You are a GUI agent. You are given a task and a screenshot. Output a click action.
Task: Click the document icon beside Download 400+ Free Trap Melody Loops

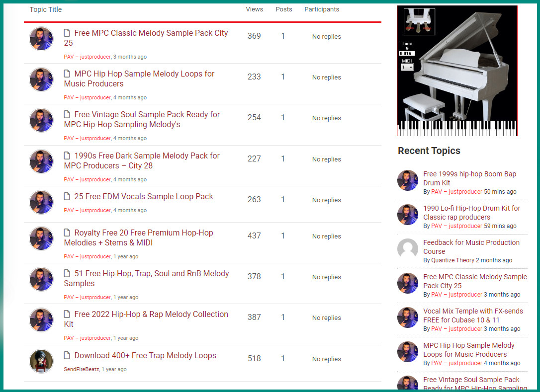[x=67, y=356]
